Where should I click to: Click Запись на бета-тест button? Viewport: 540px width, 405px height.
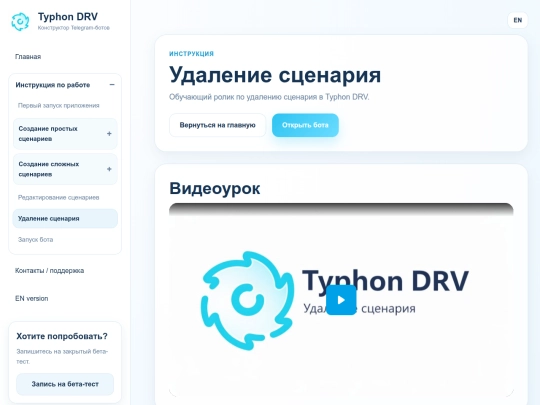coord(65,384)
